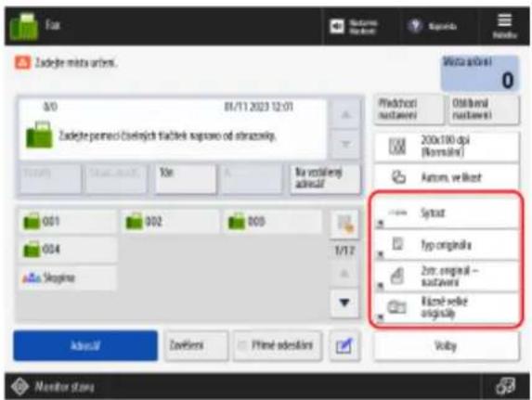
Task: Open Nápověda help from the header
Action: click(433, 26)
